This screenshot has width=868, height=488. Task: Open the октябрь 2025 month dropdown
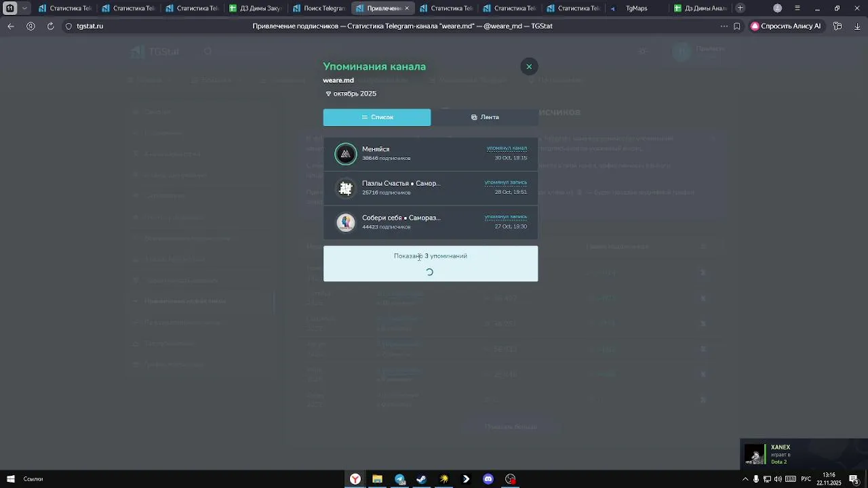351,94
